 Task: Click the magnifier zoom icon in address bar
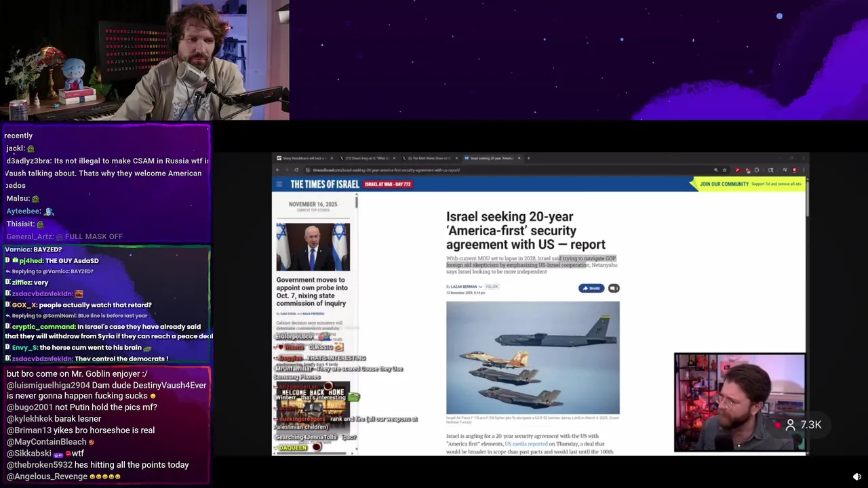coord(716,170)
